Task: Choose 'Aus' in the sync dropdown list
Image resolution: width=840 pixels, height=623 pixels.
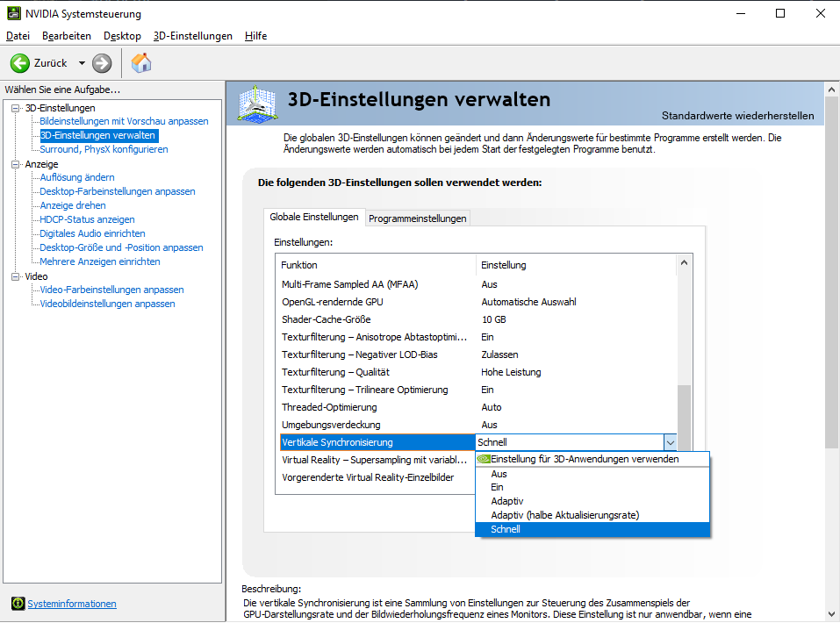Action: [x=499, y=474]
